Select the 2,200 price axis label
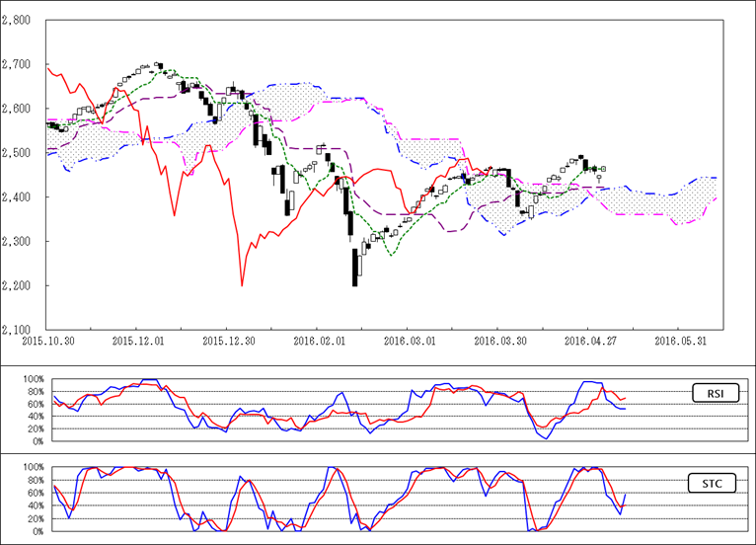 point(17,286)
